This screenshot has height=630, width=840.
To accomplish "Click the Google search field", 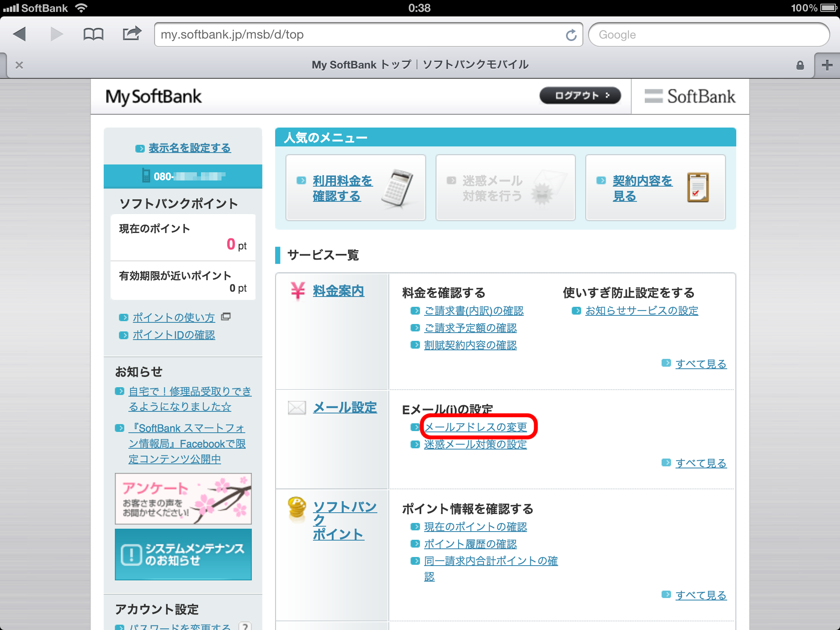I will click(x=709, y=34).
